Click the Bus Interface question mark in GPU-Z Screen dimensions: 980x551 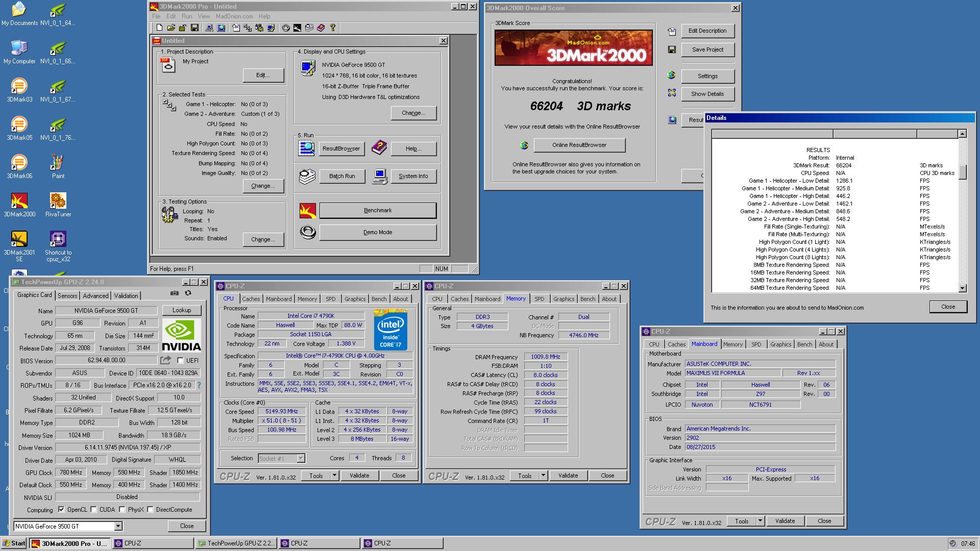tap(199, 385)
